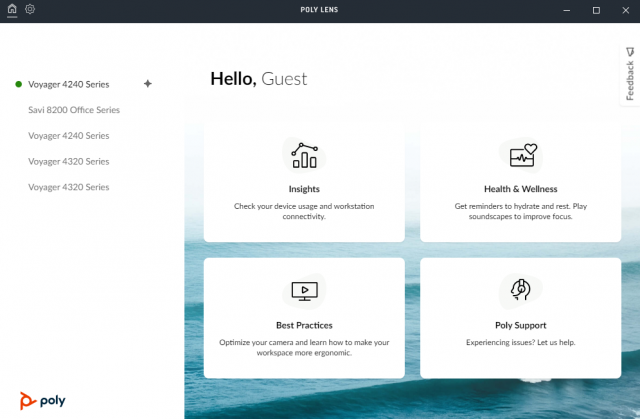Select Savi 8200 Office Series device
Image resolution: width=640 pixels, height=419 pixels.
pos(74,110)
